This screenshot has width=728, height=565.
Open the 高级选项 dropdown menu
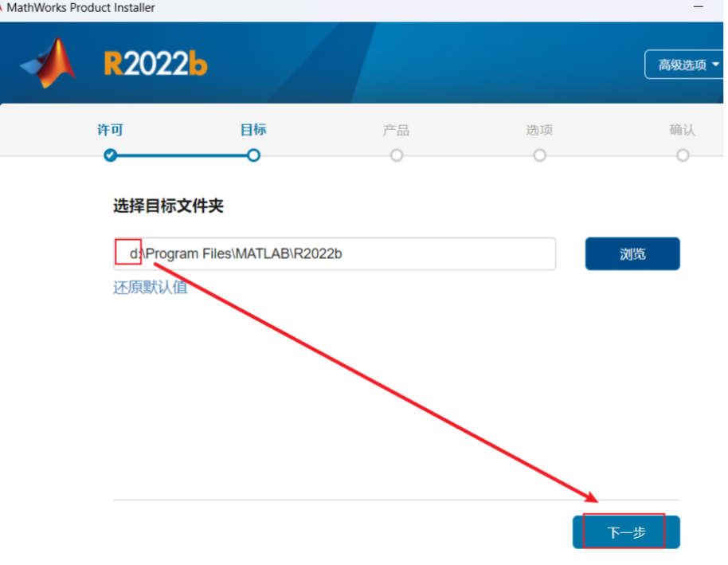684,65
